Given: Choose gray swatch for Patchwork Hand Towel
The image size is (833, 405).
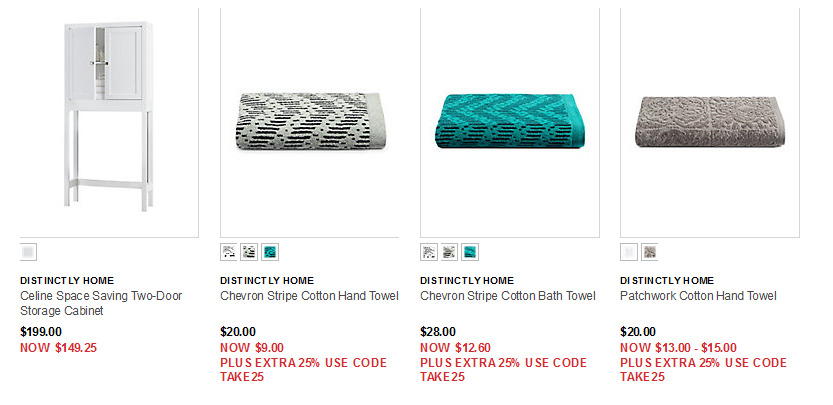Looking at the screenshot, I should click(649, 252).
